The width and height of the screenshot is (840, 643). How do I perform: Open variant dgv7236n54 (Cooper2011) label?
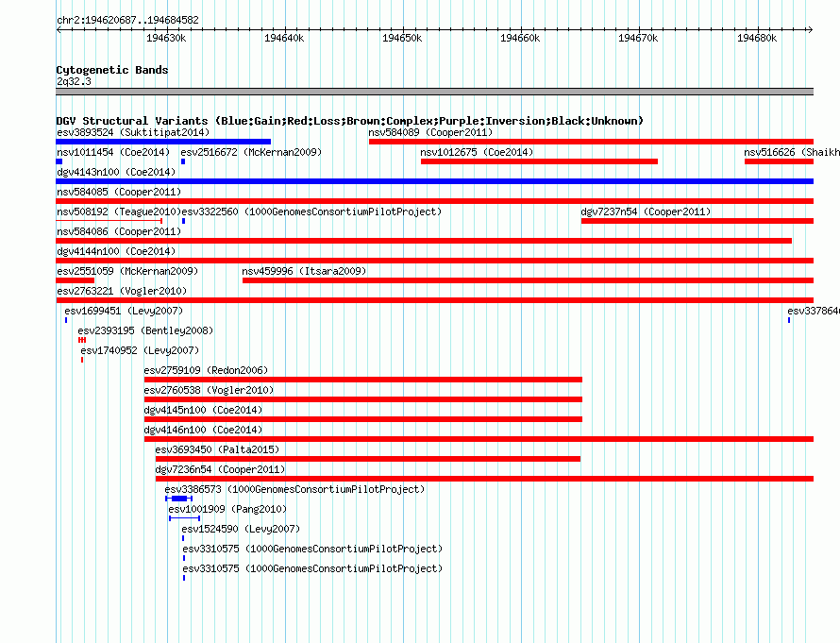(x=220, y=469)
